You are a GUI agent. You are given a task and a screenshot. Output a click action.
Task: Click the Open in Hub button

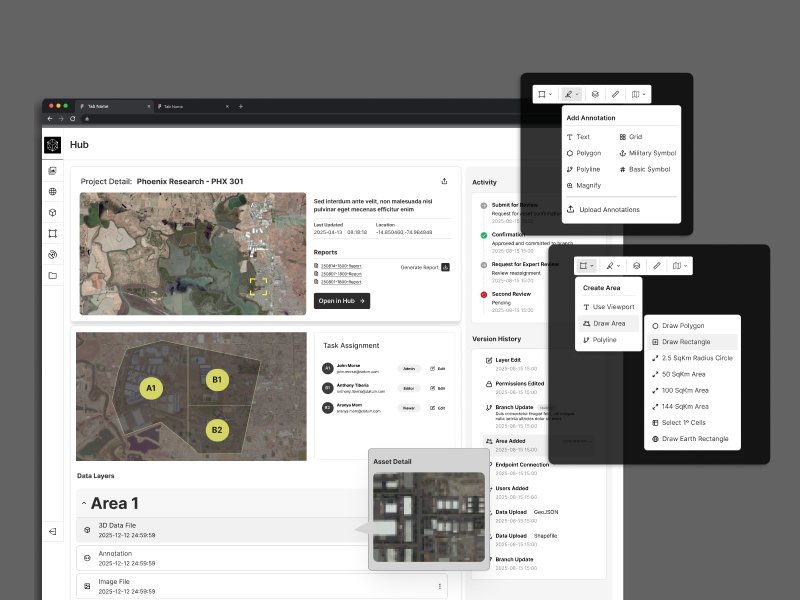click(342, 301)
